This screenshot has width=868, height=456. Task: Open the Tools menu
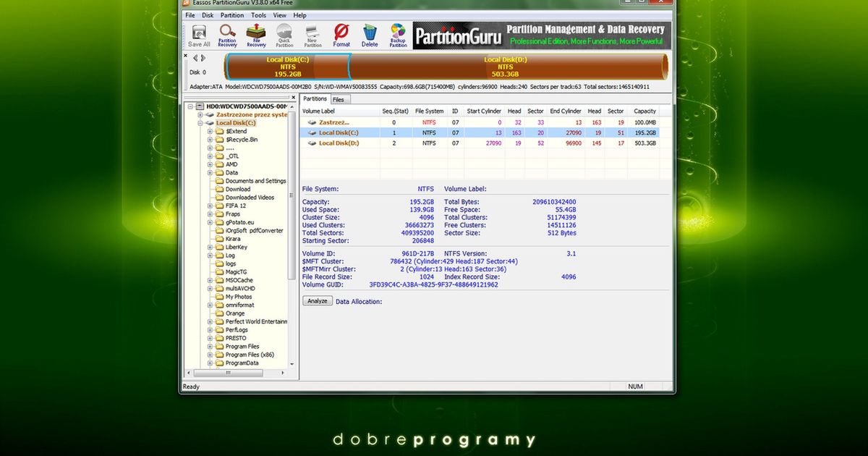click(x=258, y=15)
